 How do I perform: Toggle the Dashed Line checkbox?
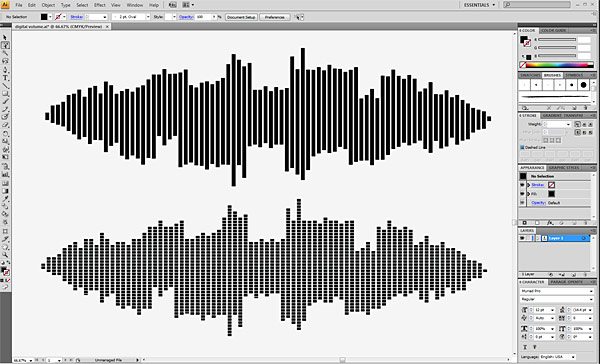pos(522,147)
